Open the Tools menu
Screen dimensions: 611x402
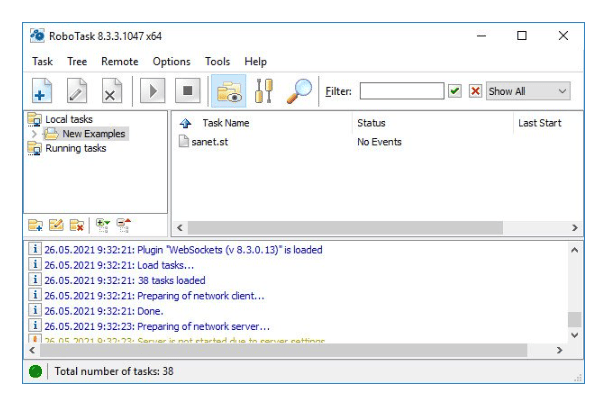click(217, 62)
